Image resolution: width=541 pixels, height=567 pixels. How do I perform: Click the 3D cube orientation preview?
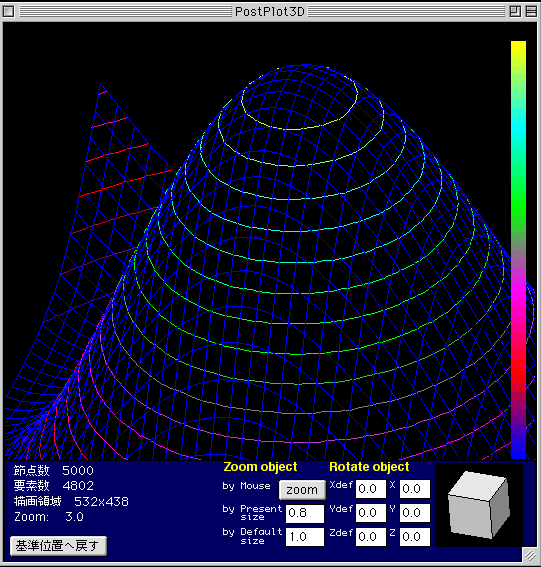479,505
